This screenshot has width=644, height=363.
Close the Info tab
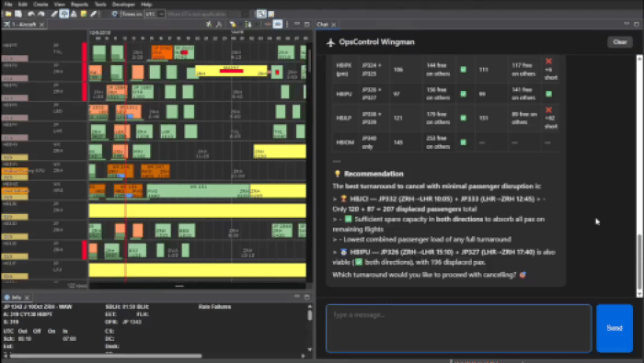coord(27,298)
